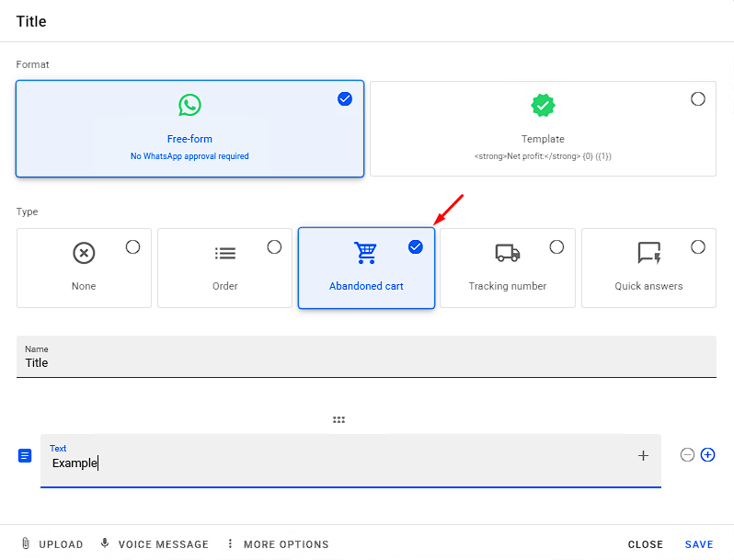Click the shopping cart Abandoned cart icon

click(365, 253)
